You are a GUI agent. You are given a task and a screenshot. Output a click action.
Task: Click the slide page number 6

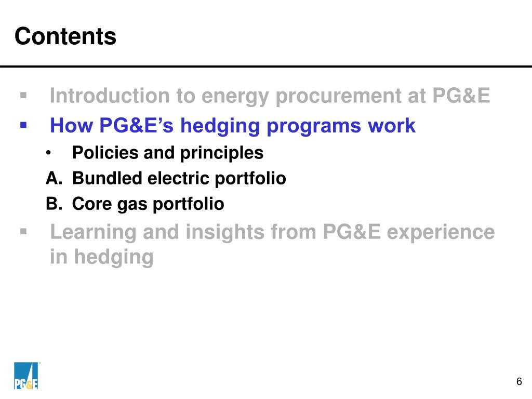point(519,382)
